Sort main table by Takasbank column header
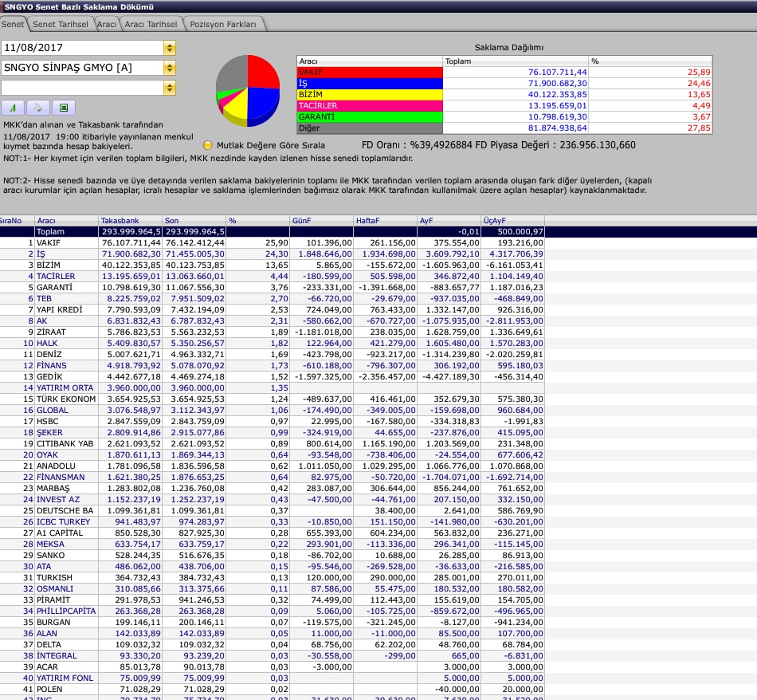The image size is (757, 700). 130,221
